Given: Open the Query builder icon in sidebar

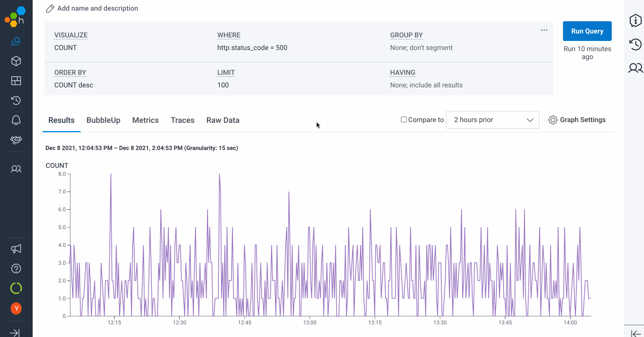Looking at the screenshot, I should pos(16,41).
